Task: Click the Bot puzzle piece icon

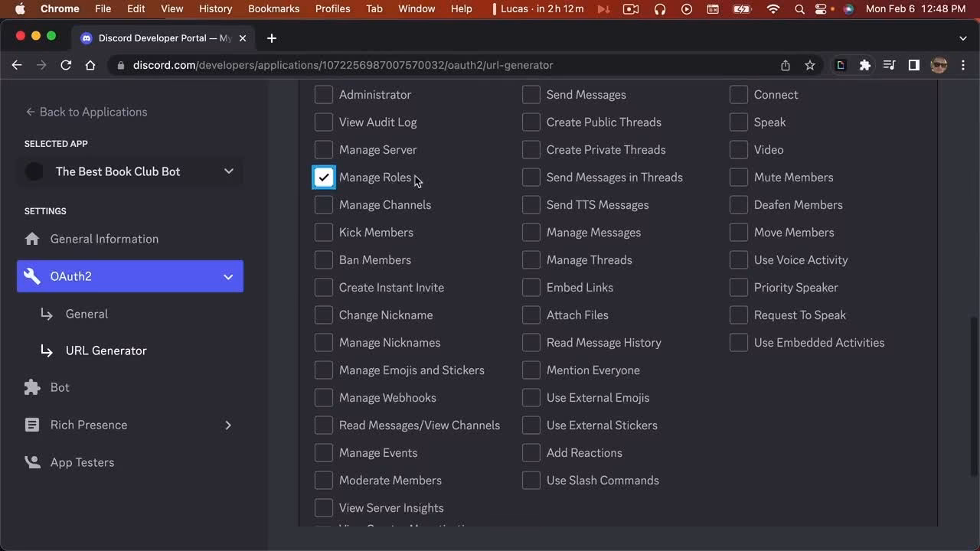Action: point(32,387)
